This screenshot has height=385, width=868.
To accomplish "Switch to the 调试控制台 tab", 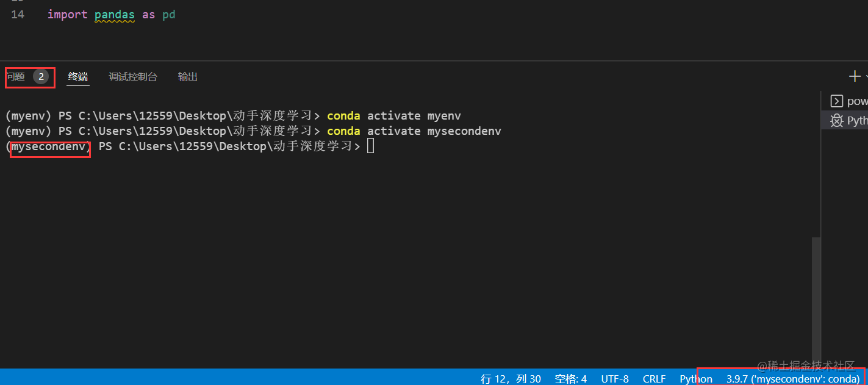I will click(133, 76).
